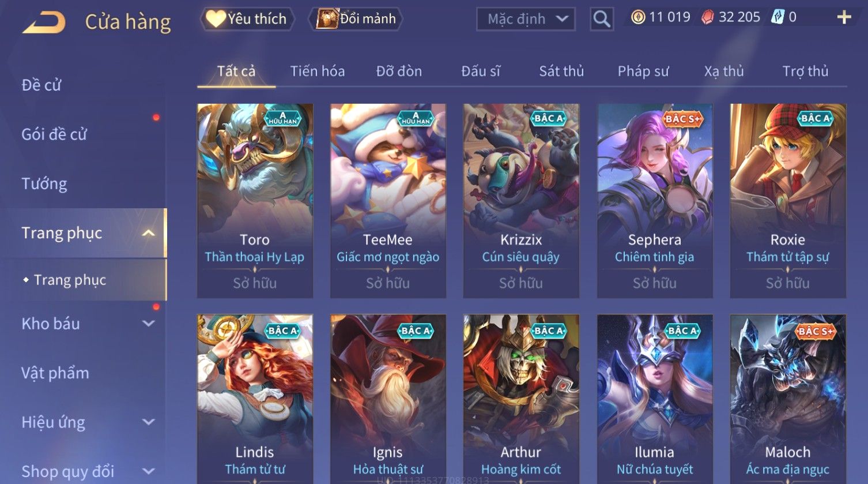
Task: Add currency with the plus icon
Action: coord(844,17)
